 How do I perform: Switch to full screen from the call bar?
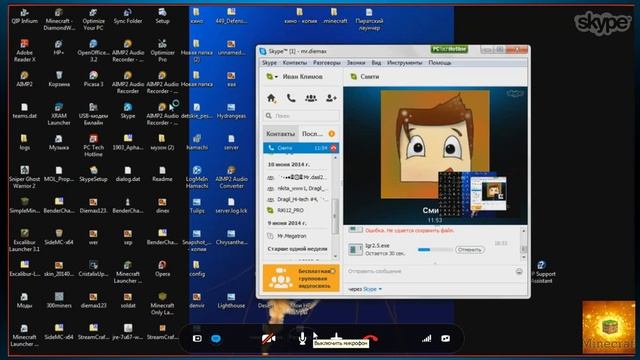(x=446, y=338)
